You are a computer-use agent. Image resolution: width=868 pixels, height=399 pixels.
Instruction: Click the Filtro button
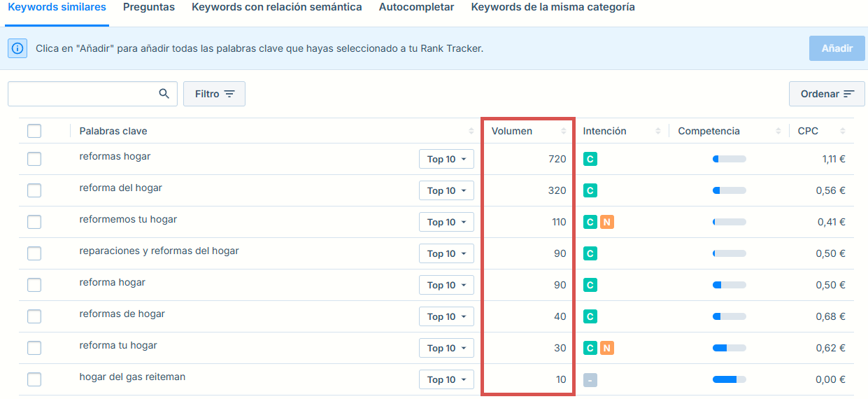(x=214, y=94)
